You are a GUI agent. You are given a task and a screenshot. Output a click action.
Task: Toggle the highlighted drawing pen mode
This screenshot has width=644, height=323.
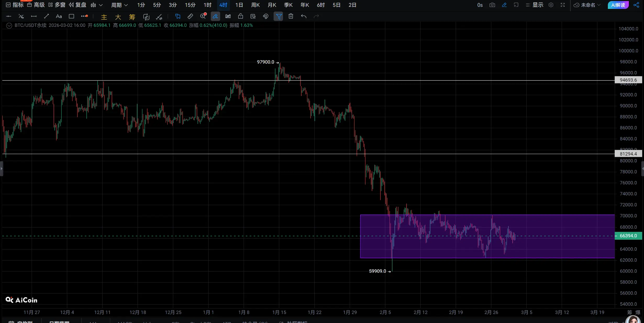click(x=215, y=16)
